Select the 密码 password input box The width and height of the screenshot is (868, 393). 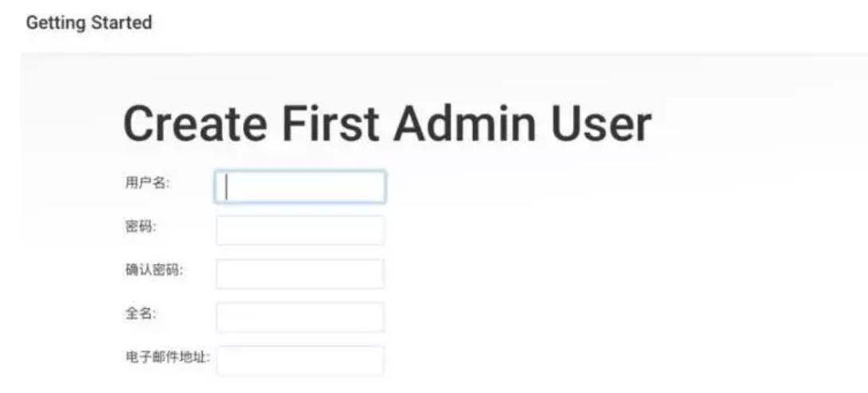pyautogui.click(x=300, y=230)
